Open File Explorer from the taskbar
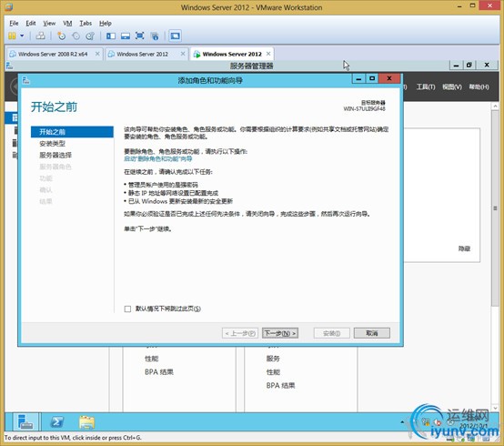This screenshot has width=504, height=446. point(86,422)
